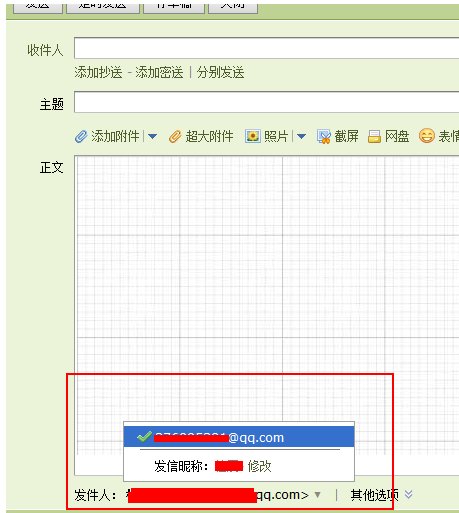The width and height of the screenshot is (459, 513).
Task: Click the 超大附件 text link
Action: [x=209, y=136]
